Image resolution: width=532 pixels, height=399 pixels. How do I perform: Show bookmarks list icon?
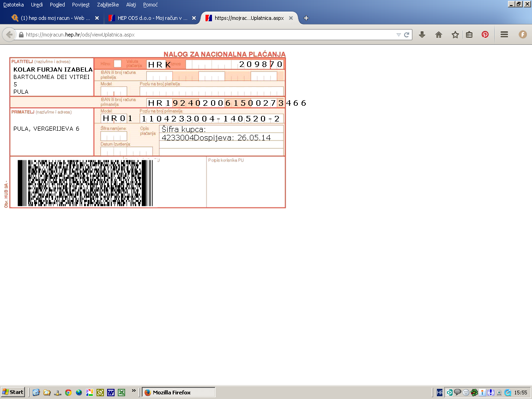(469, 35)
